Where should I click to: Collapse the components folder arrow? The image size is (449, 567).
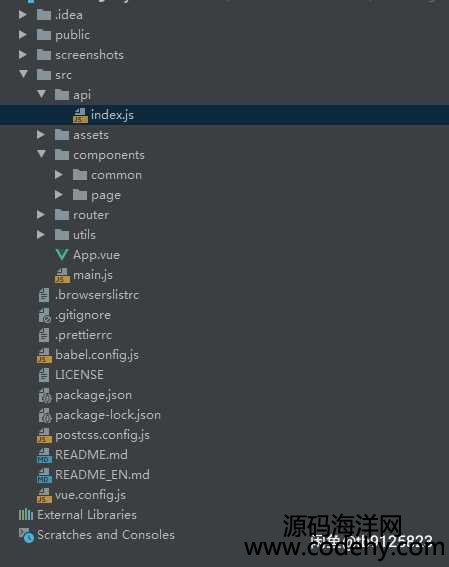(x=42, y=154)
